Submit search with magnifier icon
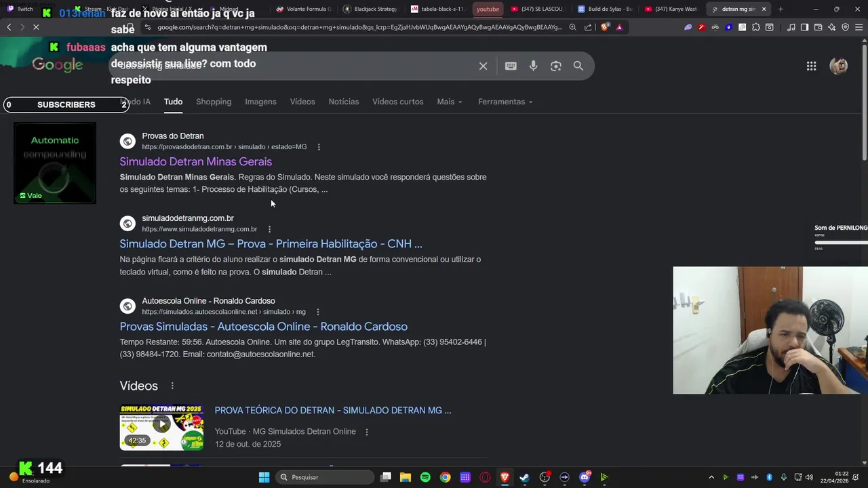Screen dimensions: 868x488 click(x=578, y=66)
